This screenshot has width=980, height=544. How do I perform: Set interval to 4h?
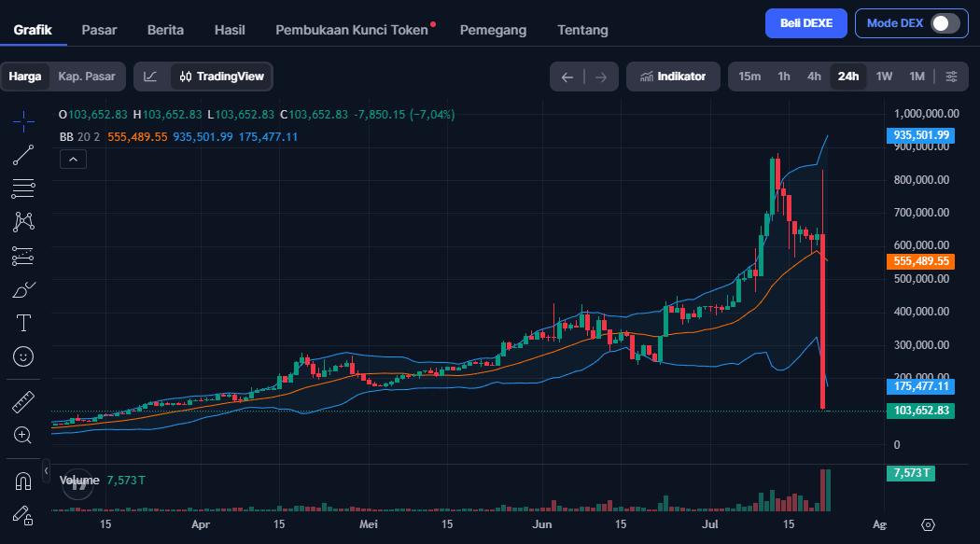click(x=814, y=77)
